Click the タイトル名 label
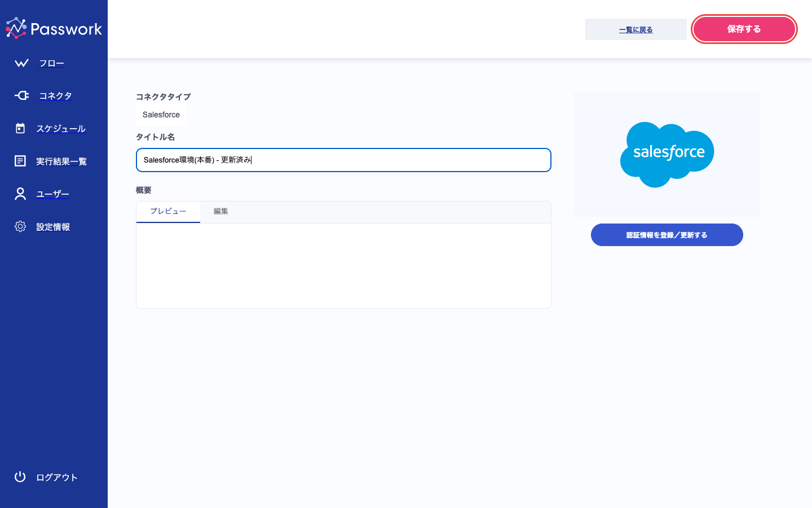Screen dimensions: 812x508 [156, 137]
